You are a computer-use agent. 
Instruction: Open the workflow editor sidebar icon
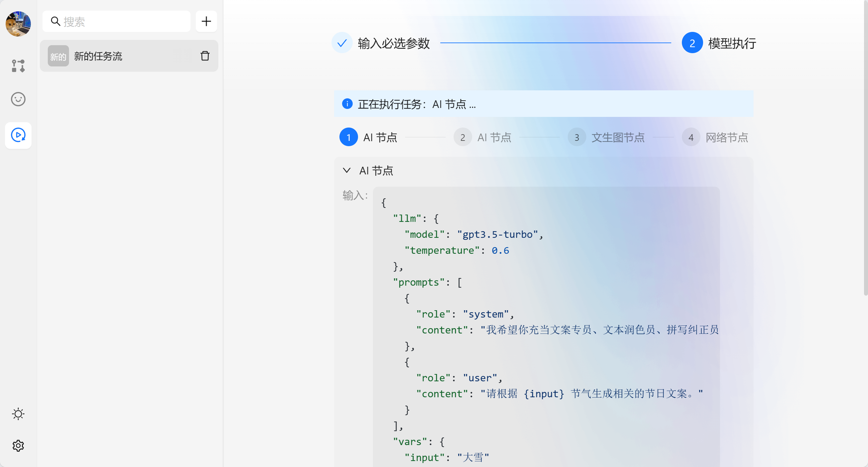click(x=18, y=66)
